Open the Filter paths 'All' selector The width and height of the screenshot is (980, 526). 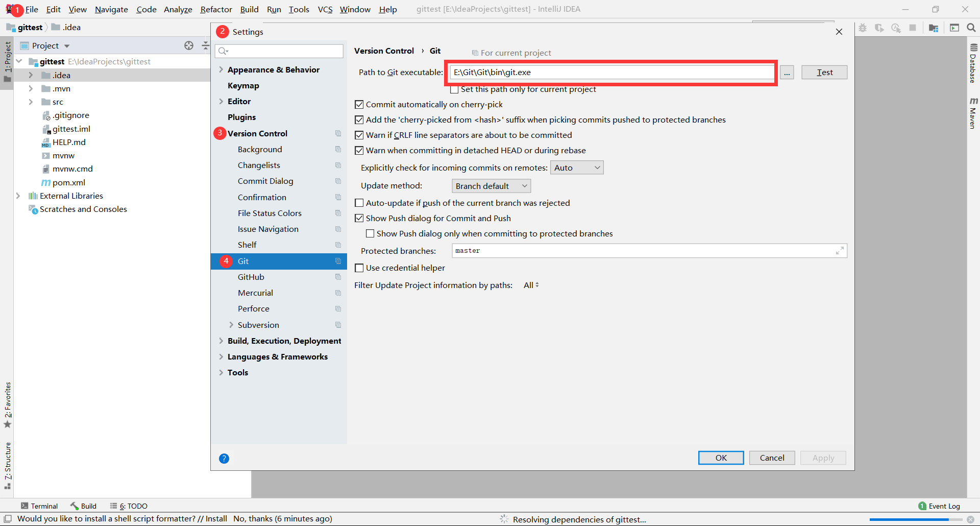531,285
